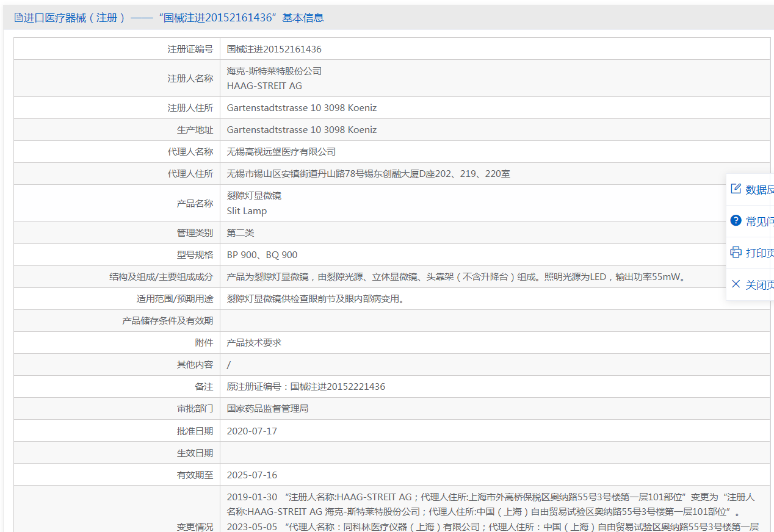Click the 管理类别 label
Image resolution: width=774 pixels, height=532 pixels.
click(195, 233)
